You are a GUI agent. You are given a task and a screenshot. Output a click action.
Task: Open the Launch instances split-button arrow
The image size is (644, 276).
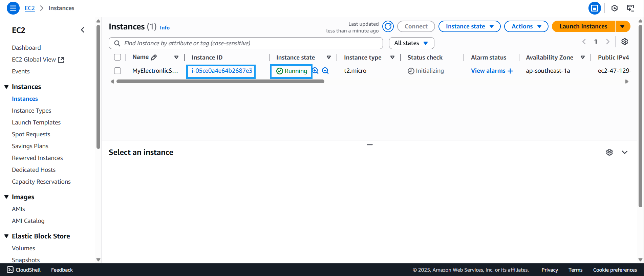coord(623,26)
